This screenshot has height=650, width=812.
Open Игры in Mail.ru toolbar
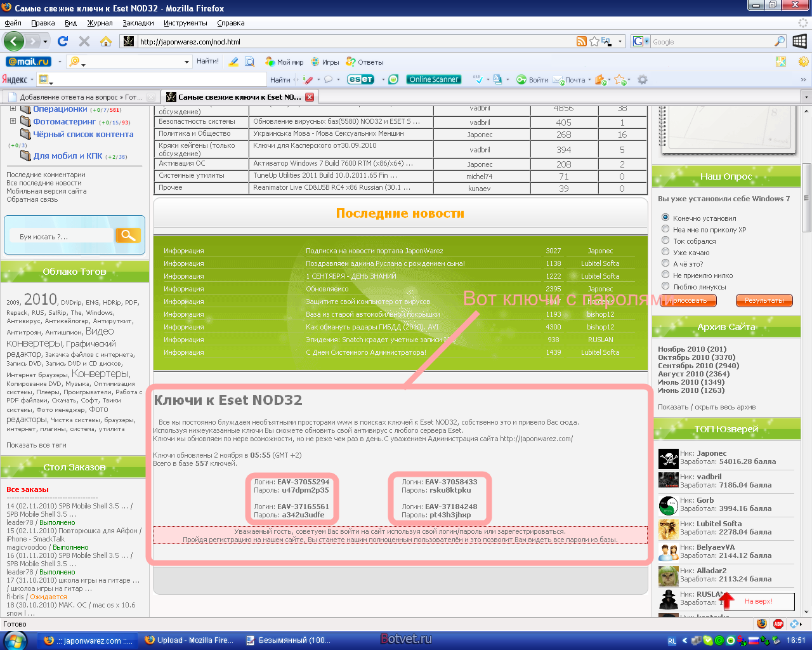(325, 62)
